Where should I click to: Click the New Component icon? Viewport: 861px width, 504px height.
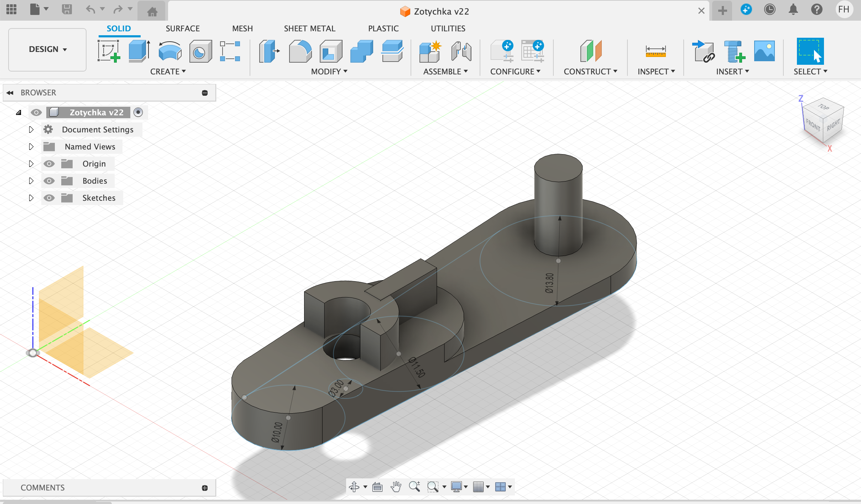[430, 51]
